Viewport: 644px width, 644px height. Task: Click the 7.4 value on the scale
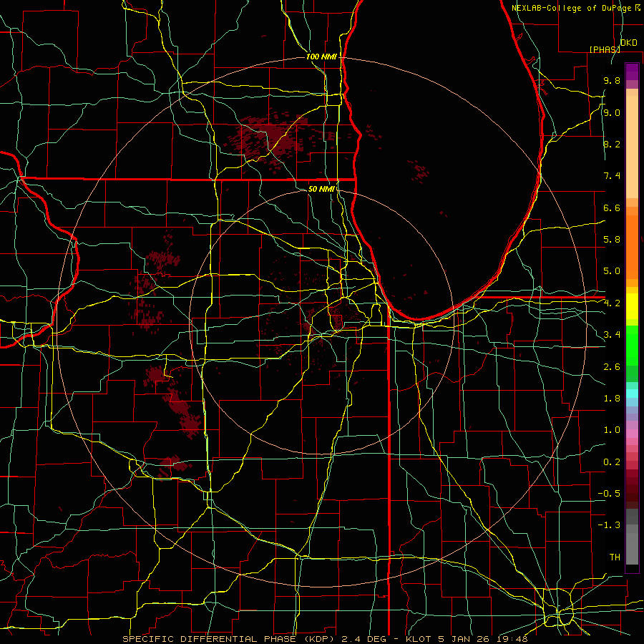(612, 176)
